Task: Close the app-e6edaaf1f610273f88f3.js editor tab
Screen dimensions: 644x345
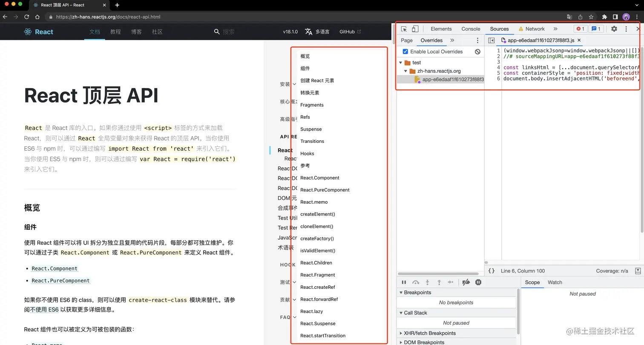Action: [579, 40]
